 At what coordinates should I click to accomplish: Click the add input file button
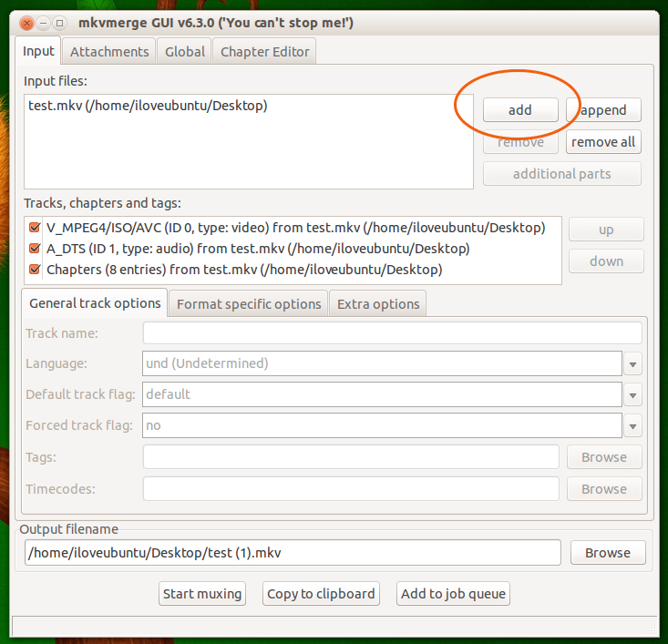(520, 110)
